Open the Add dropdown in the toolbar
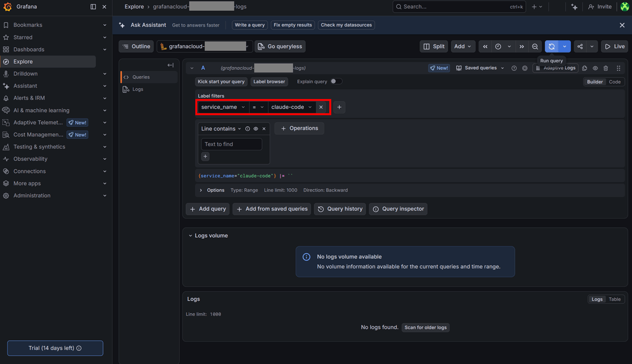The image size is (632, 364). (463, 47)
